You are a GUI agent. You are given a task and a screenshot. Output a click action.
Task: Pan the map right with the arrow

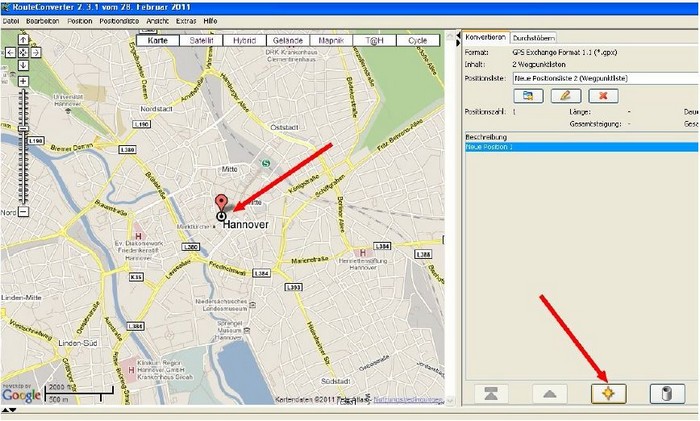click(x=36, y=53)
